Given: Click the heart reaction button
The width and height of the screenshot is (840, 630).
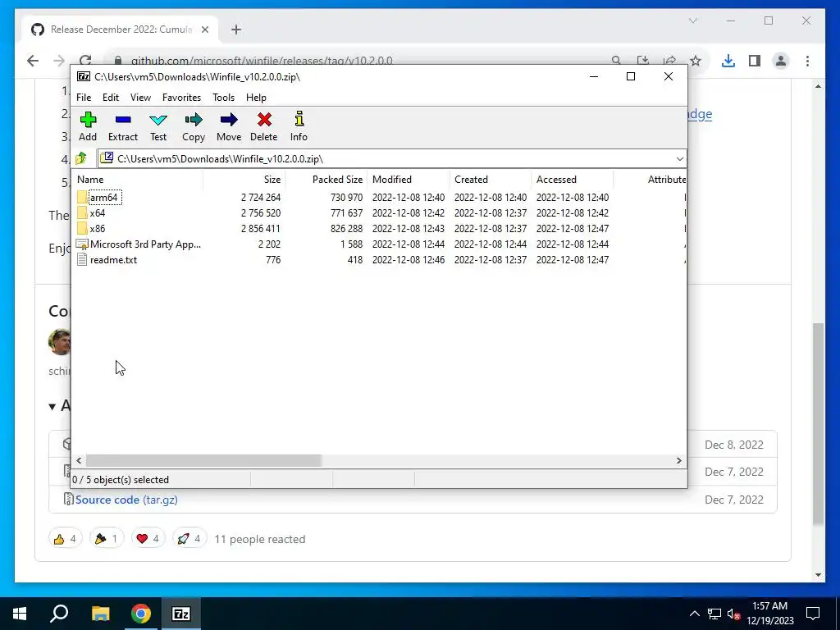Looking at the screenshot, I should point(148,538).
